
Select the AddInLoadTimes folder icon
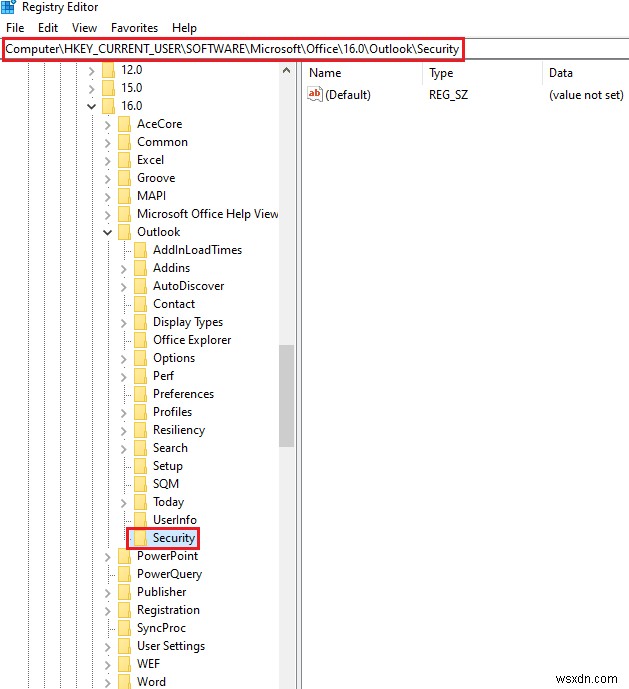pos(140,250)
